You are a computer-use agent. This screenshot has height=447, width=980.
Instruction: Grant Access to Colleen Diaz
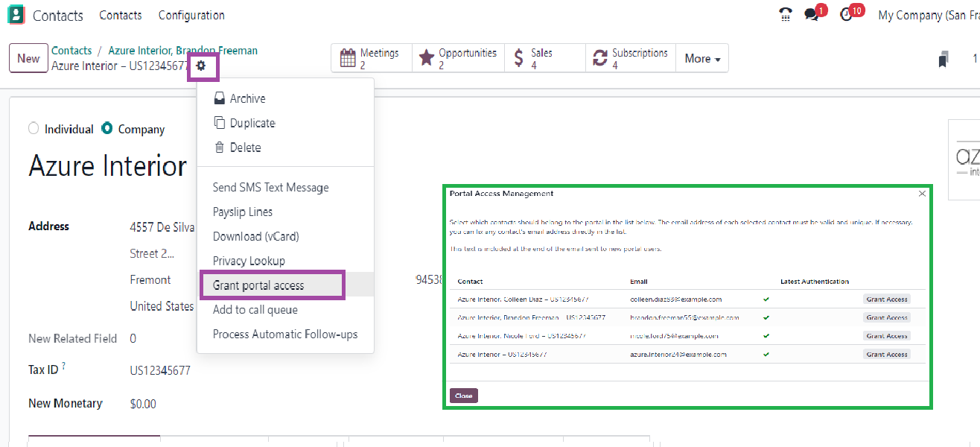pos(887,299)
